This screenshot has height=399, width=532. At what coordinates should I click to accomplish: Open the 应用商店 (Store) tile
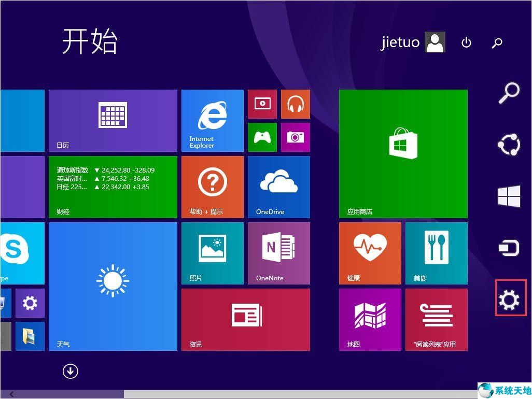403,153
